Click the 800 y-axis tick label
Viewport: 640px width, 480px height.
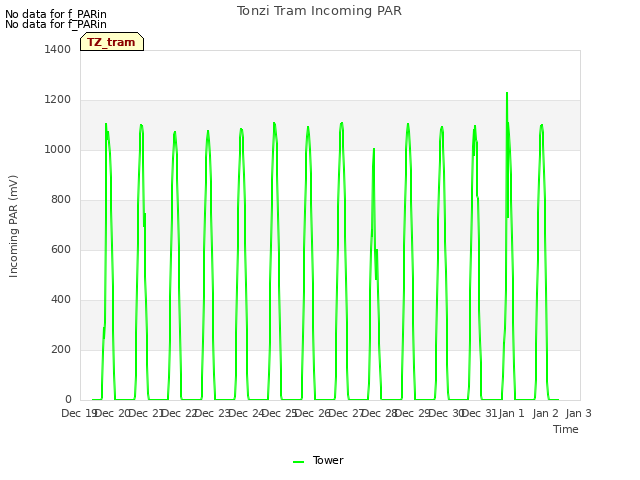pyautogui.click(x=61, y=200)
